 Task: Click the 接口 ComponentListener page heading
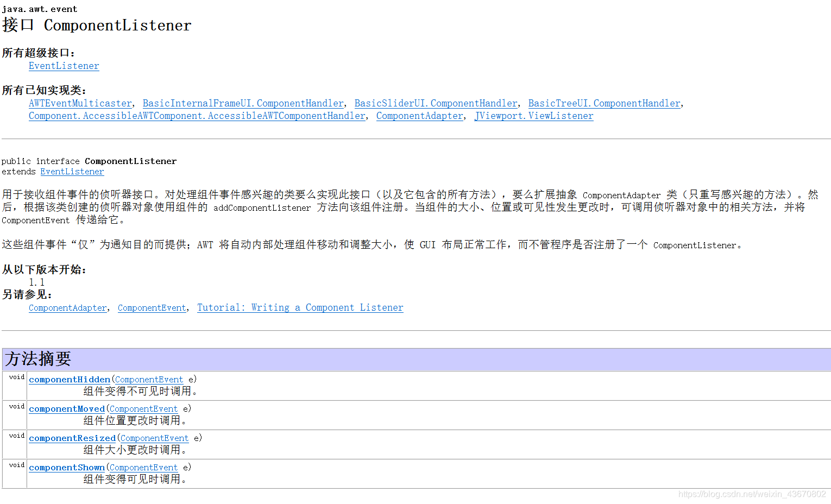pos(97,25)
